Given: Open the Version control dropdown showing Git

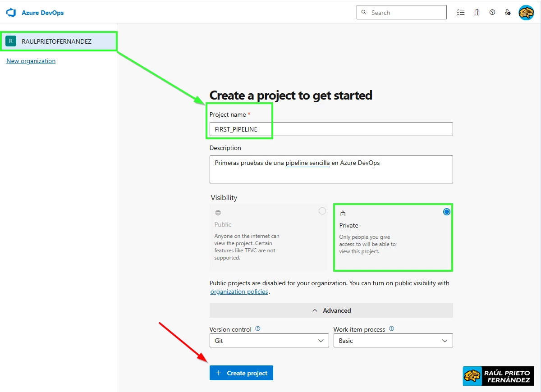Looking at the screenshot, I should coord(269,341).
